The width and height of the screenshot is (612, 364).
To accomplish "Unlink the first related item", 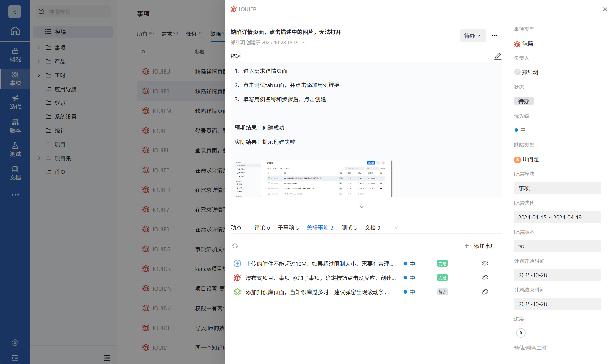I will point(485,264).
